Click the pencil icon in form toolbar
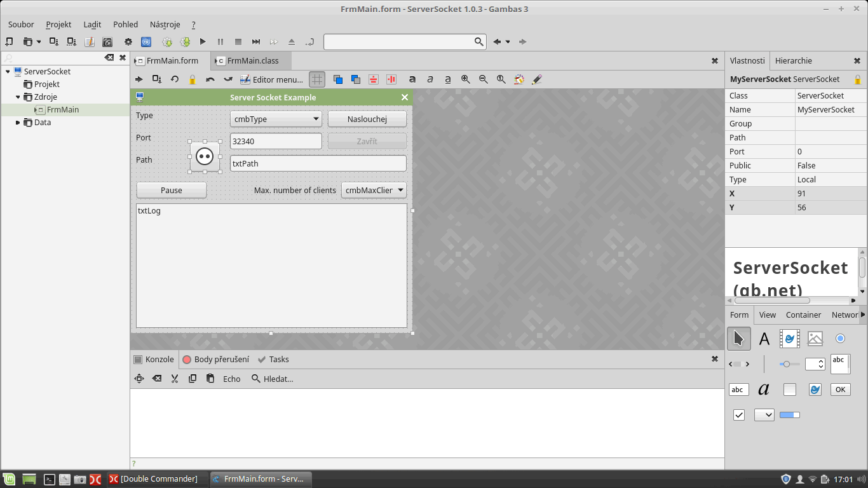Image resolution: width=868 pixels, height=488 pixels. [x=537, y=79]
